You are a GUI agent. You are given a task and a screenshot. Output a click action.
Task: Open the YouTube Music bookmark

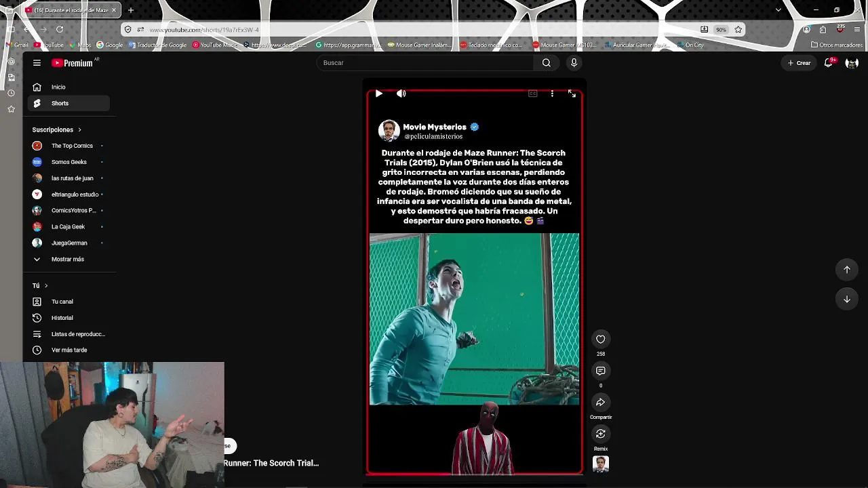click(x=216, y=45)
